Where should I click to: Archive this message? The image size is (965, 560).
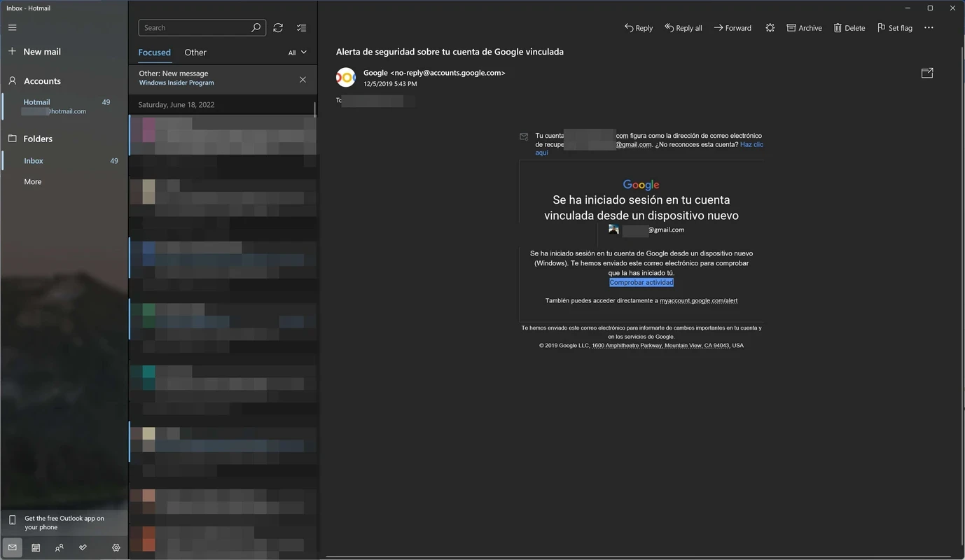(804, 28)
